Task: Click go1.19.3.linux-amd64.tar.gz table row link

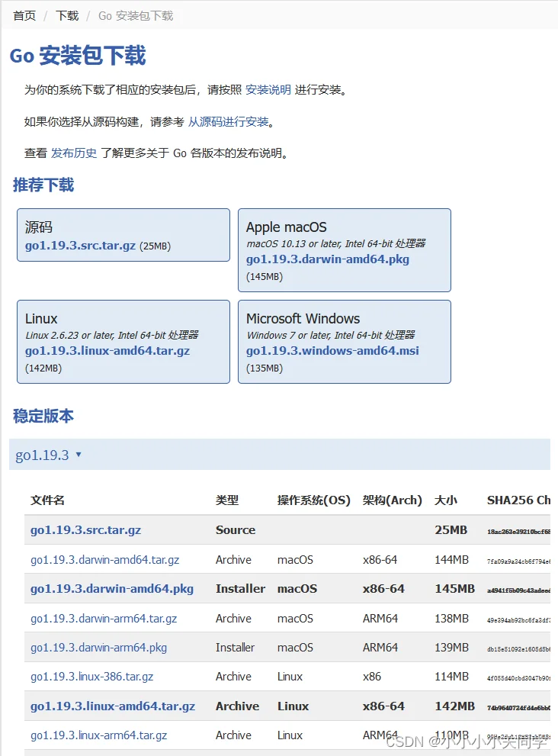Action: (x=113, y=706)
